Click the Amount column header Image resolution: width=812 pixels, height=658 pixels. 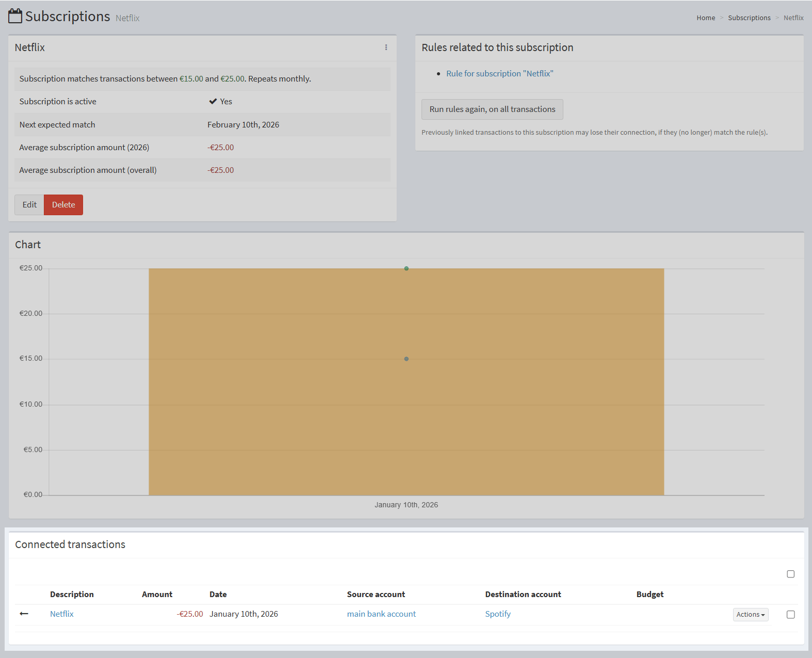point(157,595)
